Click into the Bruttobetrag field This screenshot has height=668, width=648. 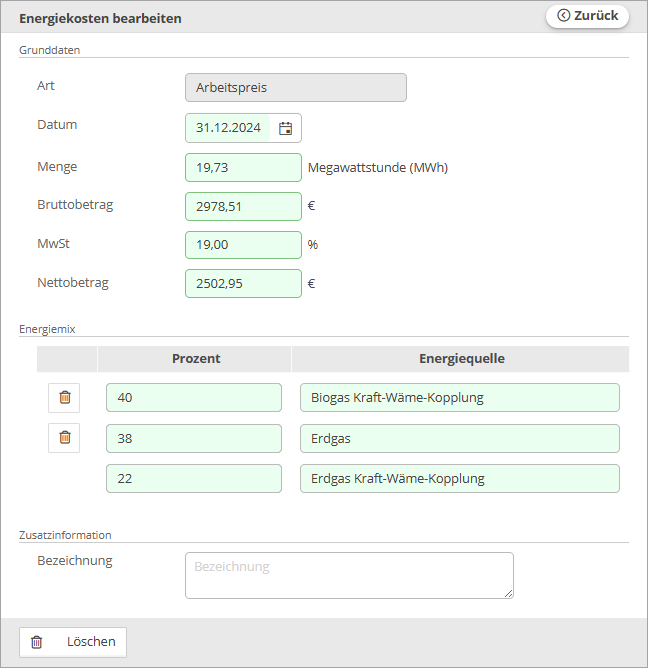tap(243, 207)
